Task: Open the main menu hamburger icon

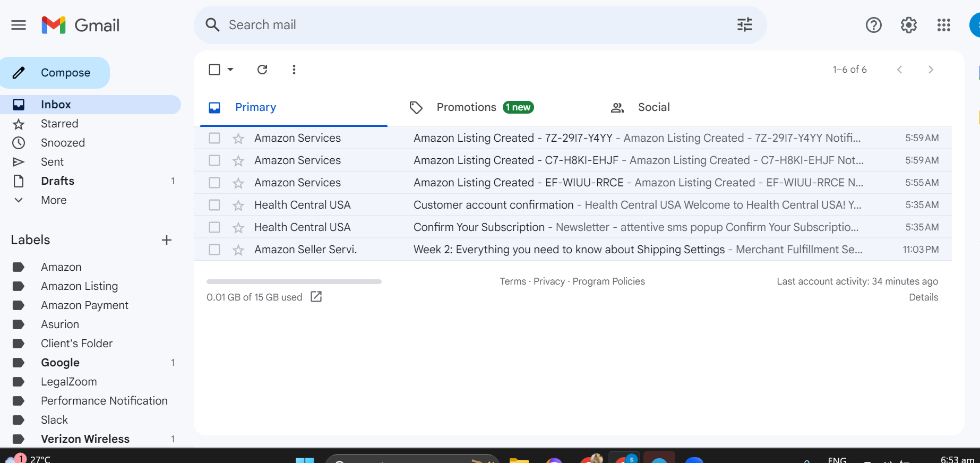Action: coord(19,25)
